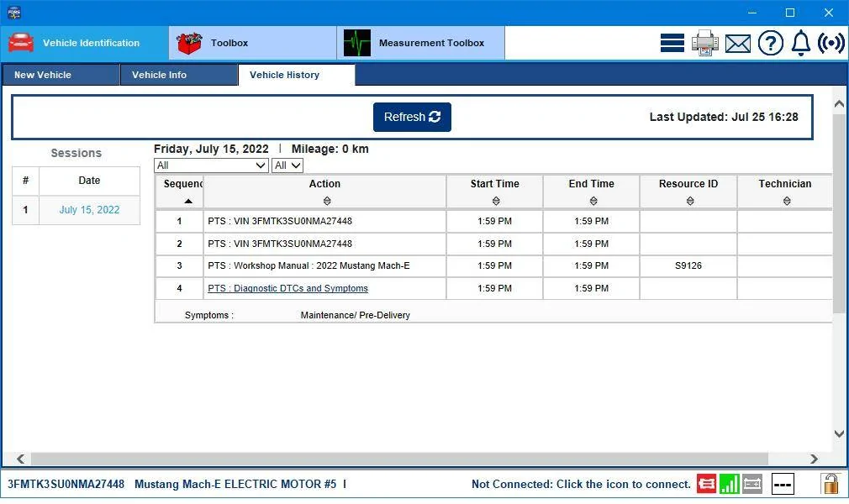Click session number 1 cell

point(25,209)
